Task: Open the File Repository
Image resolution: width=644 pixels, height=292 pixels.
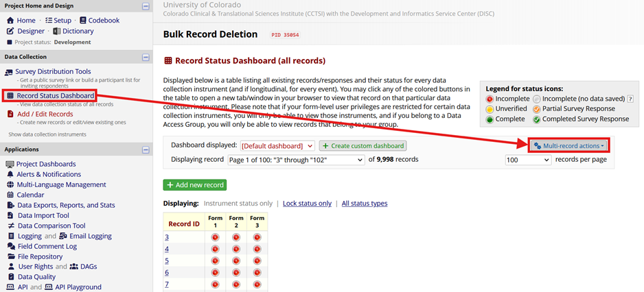Action: pyautogui.click(x=41, y=257)
